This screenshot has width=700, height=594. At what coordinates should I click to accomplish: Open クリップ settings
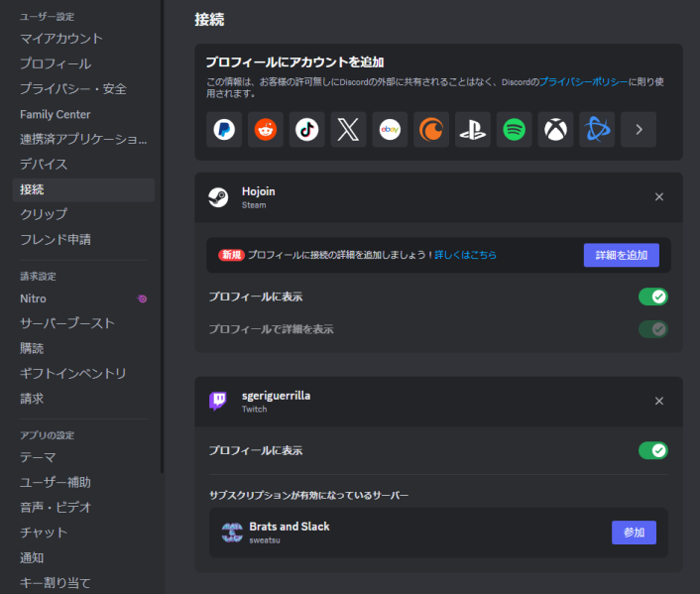coord(83,214)
